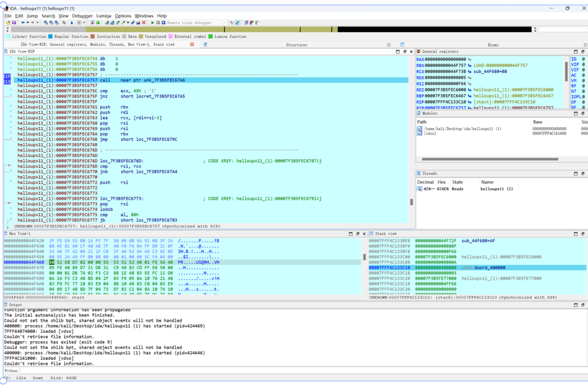Switch to the Structures tab
This screenshot has height=386, width=588.
296,45
